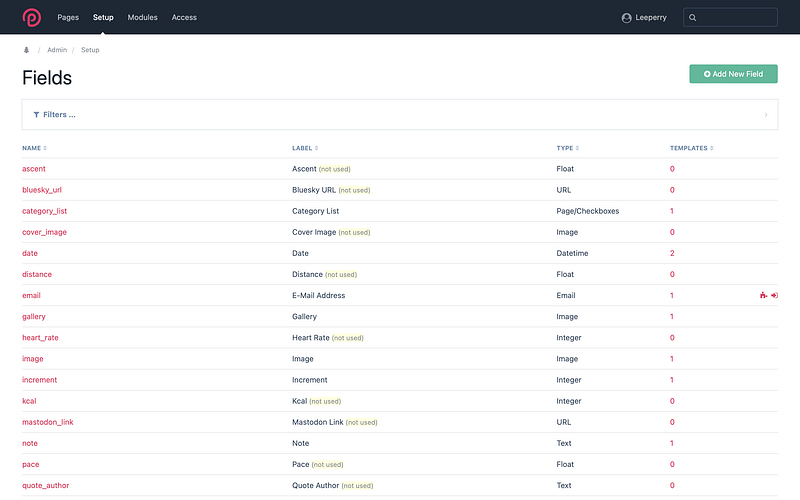This screenshot has height=500, width=800.
Task: Sort the table by Name column
Action: pos(34,148)
